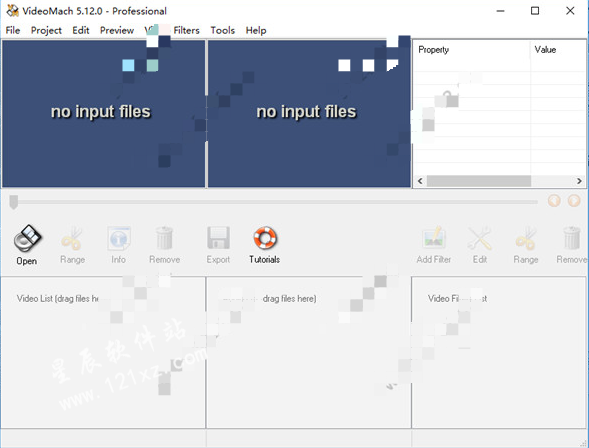Select the Edit filter tools icon

click(x=480, y=238)
